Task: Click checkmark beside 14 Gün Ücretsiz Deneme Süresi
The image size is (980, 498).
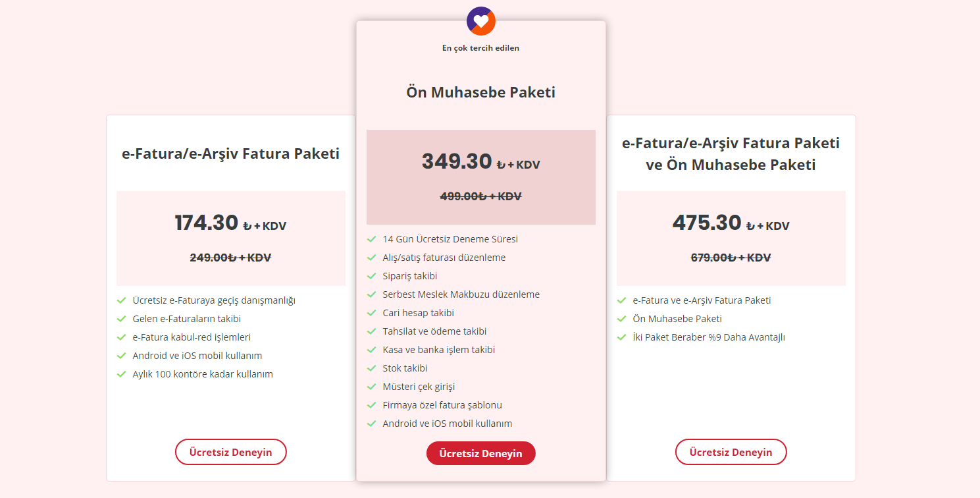Action: click(x=372, y=239)
